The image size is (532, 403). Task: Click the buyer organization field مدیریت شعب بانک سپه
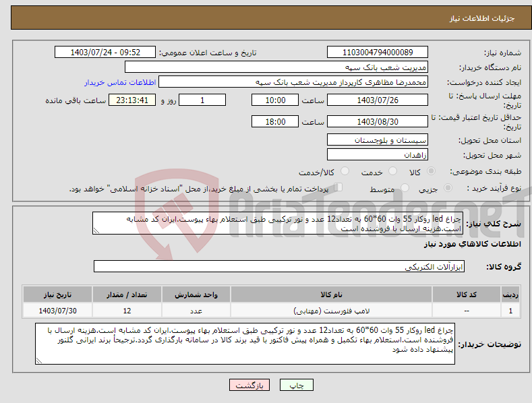[276, 67]
